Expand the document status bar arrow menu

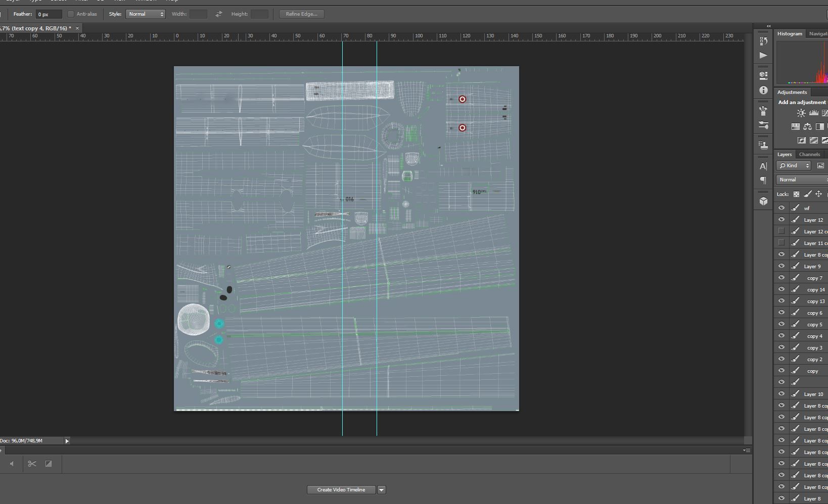pyautogui.click(x=67, y=441)
